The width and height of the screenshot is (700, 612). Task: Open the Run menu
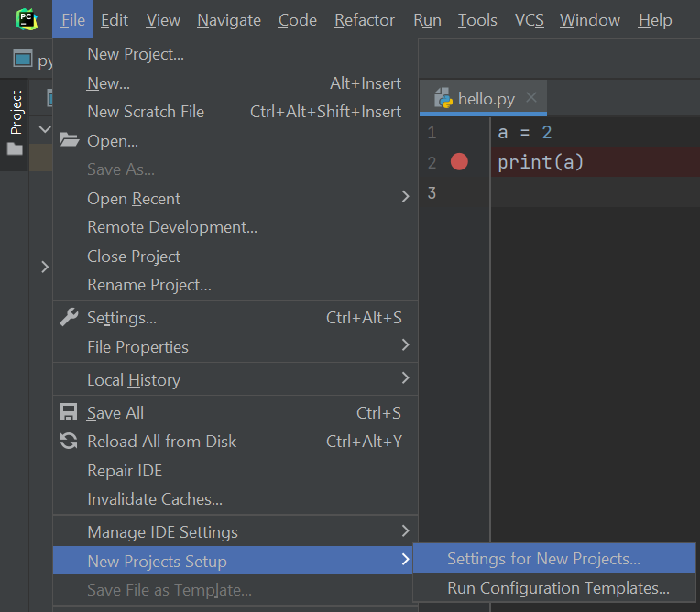tap(427, 20)
